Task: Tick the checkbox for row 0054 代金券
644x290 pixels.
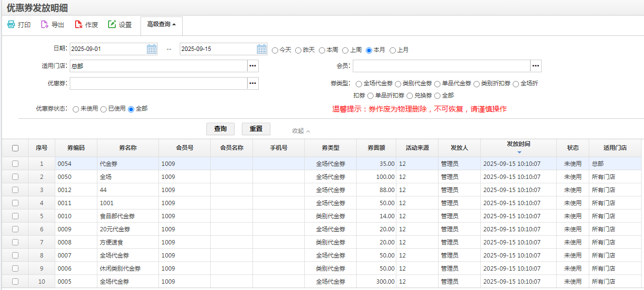Action: (x=15, y=164)
